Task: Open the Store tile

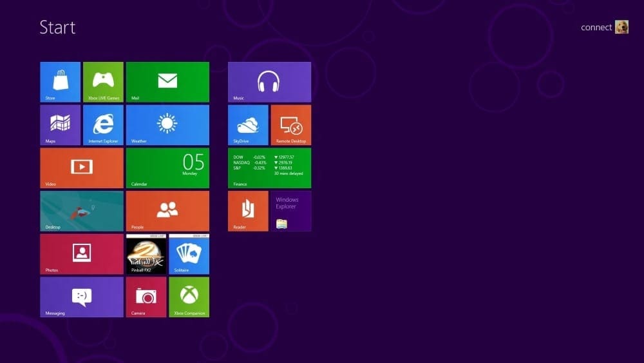Action: click(x=60, y=82)
